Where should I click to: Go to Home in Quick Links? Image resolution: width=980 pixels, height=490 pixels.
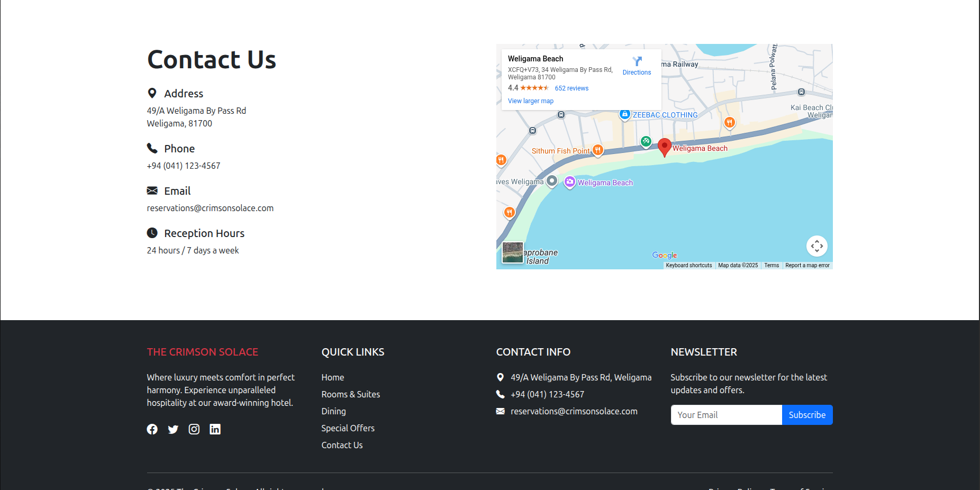click(333, 377)
